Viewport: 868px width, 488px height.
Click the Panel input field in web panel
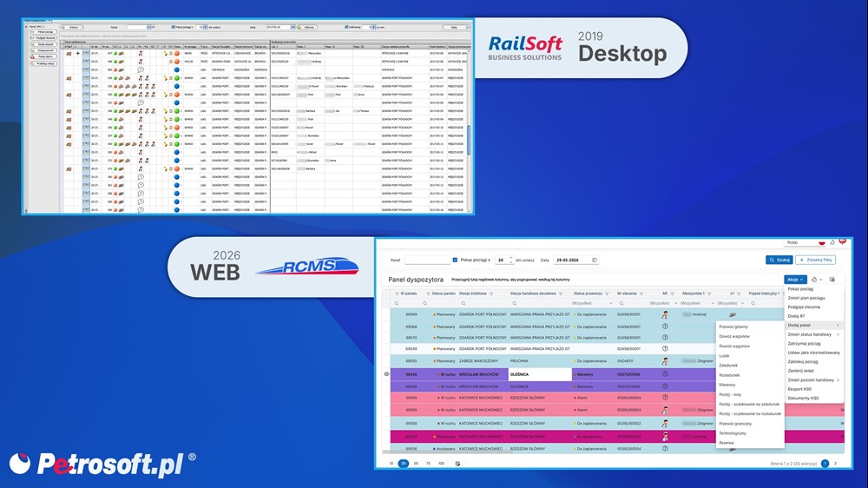point(427,260)
